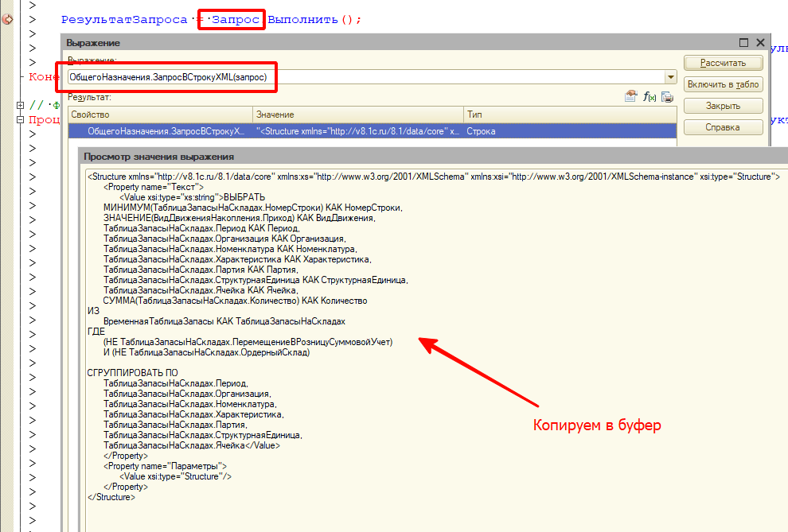This screenshot has width=788, height=532.
Task: Click the opening <Structure xmlns=...> line
Action: pyautogui.click(x=434, y=177)
